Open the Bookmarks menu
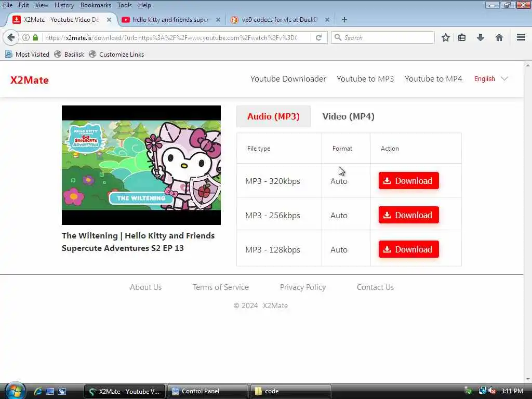The height and width of the screenshot is (399, 532). pyautogui.click(x=96, y=5)
